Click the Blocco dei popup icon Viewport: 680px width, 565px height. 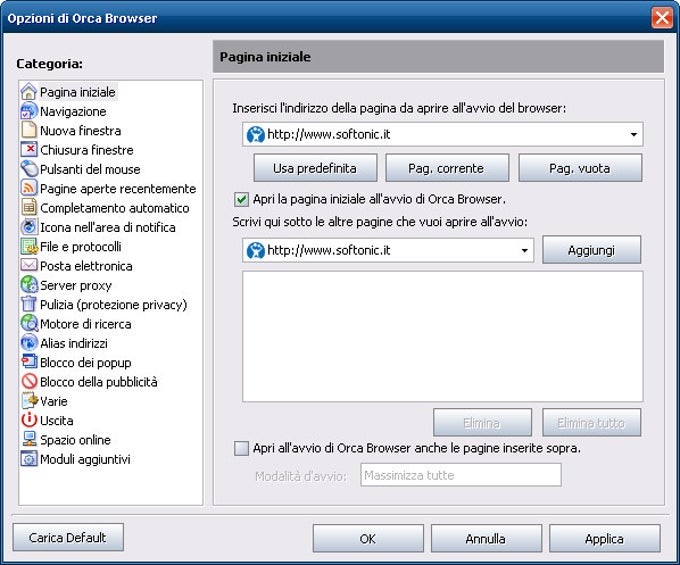[x=29, y=362]
